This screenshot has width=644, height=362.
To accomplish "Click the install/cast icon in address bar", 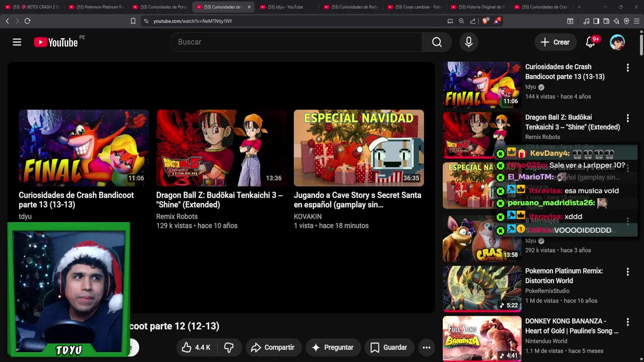I will tap(450, 21).
